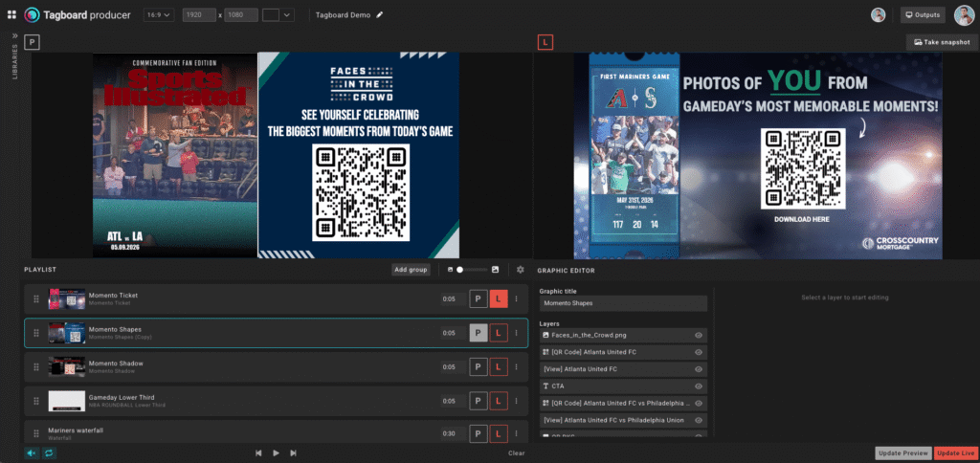Click Take snapshot button

coord(941,42)
